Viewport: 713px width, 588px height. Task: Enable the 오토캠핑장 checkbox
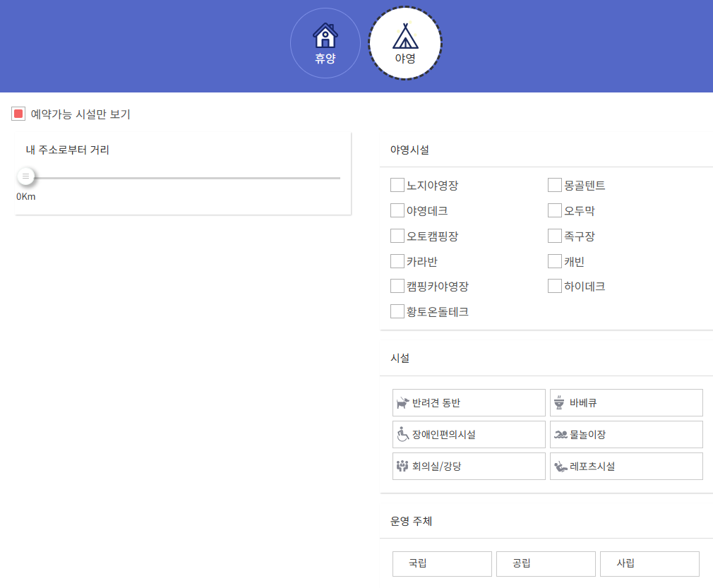pyautogui.click(x=397, y=235)
